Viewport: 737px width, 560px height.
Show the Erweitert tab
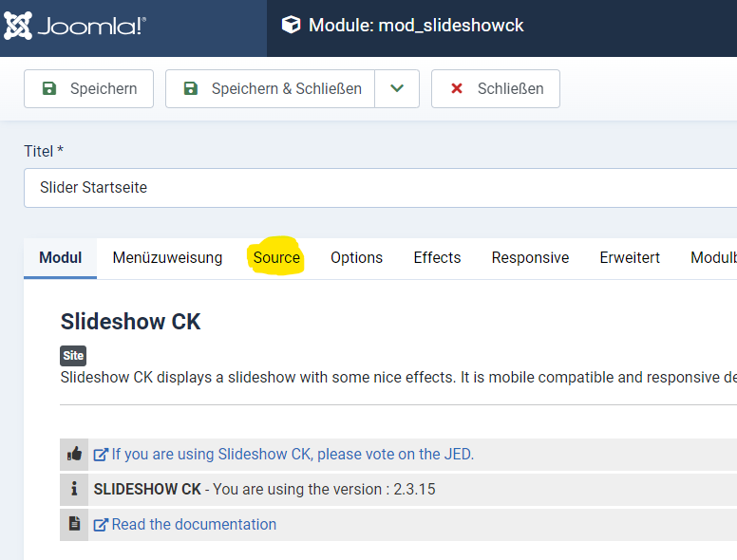pos(630,257)
